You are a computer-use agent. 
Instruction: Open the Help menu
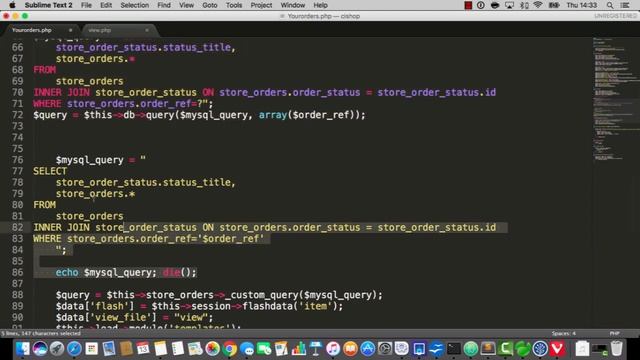(x=320, y=5)
